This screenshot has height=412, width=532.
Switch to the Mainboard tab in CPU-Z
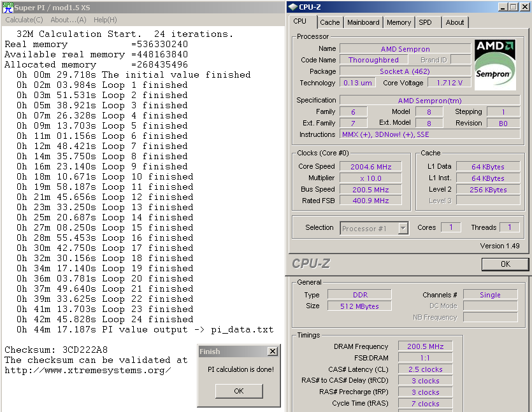pyautogui.click(x=363, y=22)
